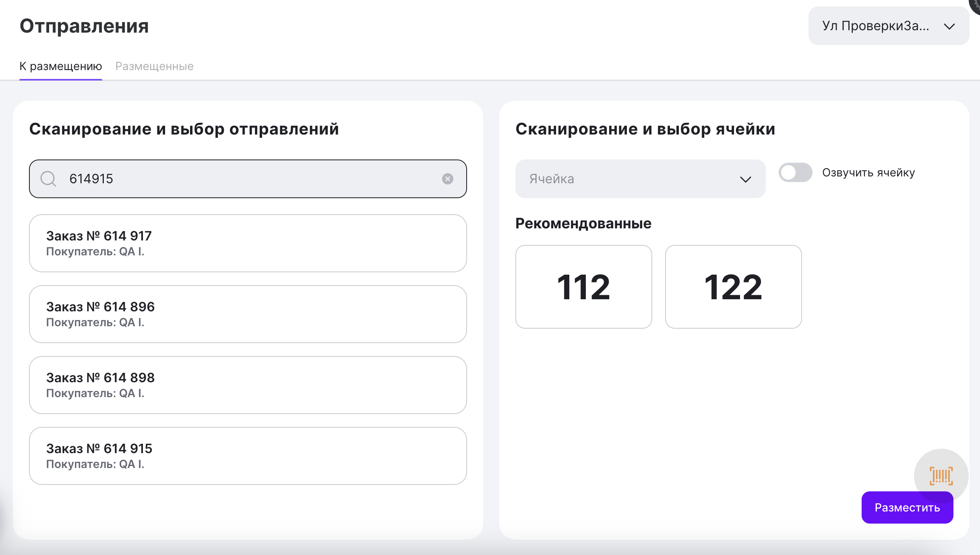This screenshot has height=555, width=980.
Task: Click the Рекомендованные section heading
Action: pos(583,224)
